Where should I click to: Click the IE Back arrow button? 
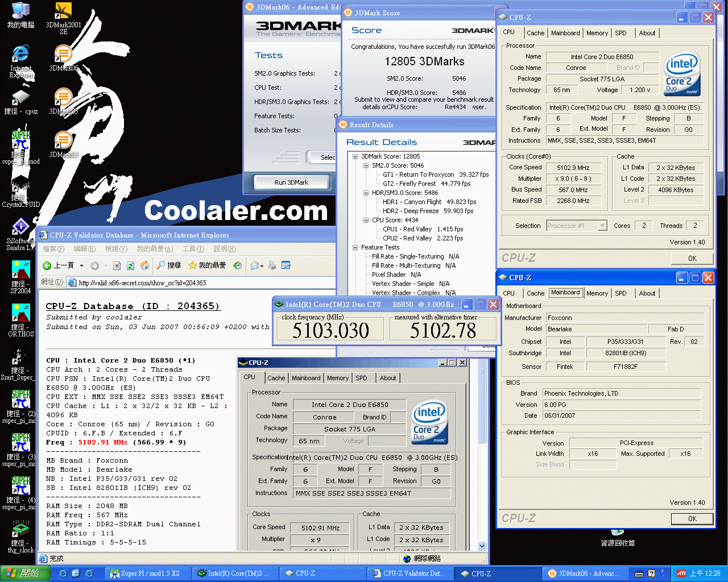[x=57, y=265]
